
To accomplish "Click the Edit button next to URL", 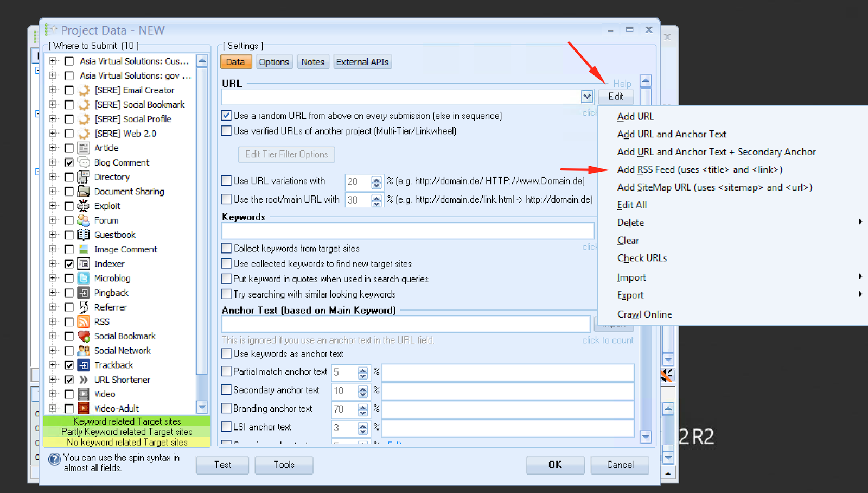I will tap(616, 97).
